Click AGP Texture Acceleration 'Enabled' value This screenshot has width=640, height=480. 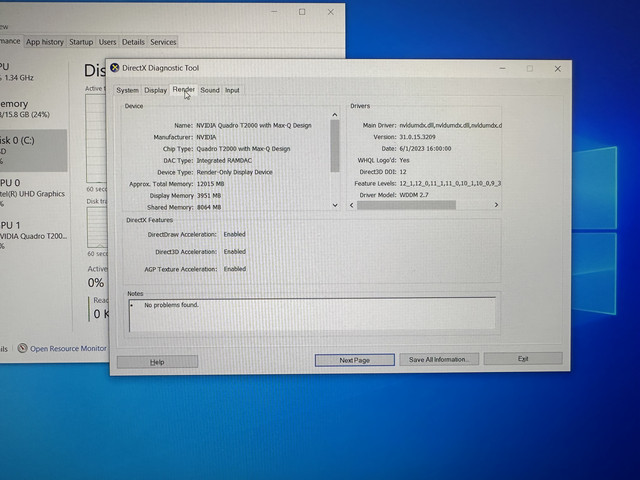235,269
